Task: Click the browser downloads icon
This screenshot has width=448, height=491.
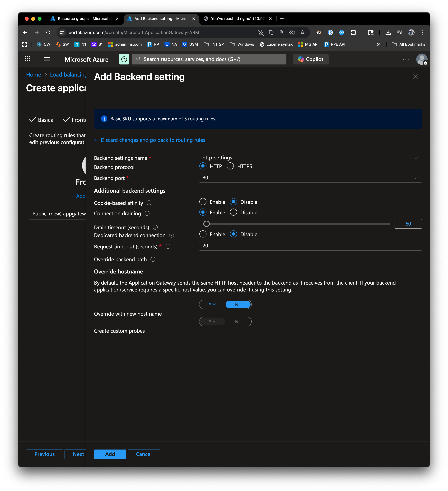Action: (388, 32)
